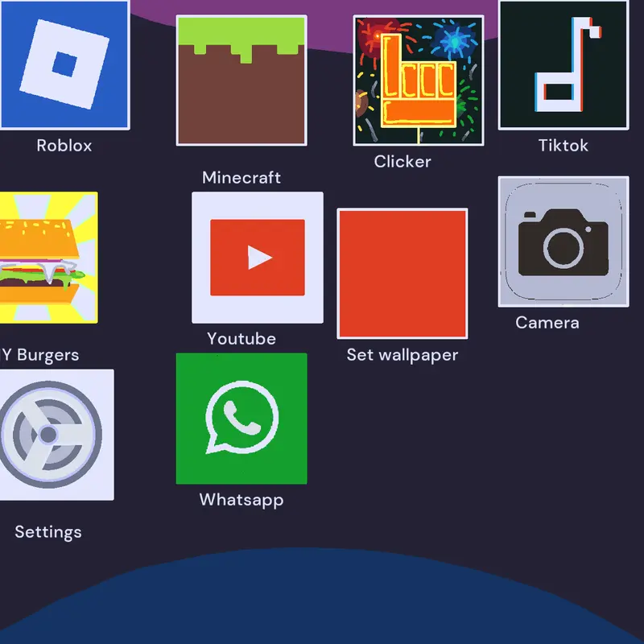644x644 pixels.
Task: Open the Clicker fireworks icon
Action: [x=419, y=80]
